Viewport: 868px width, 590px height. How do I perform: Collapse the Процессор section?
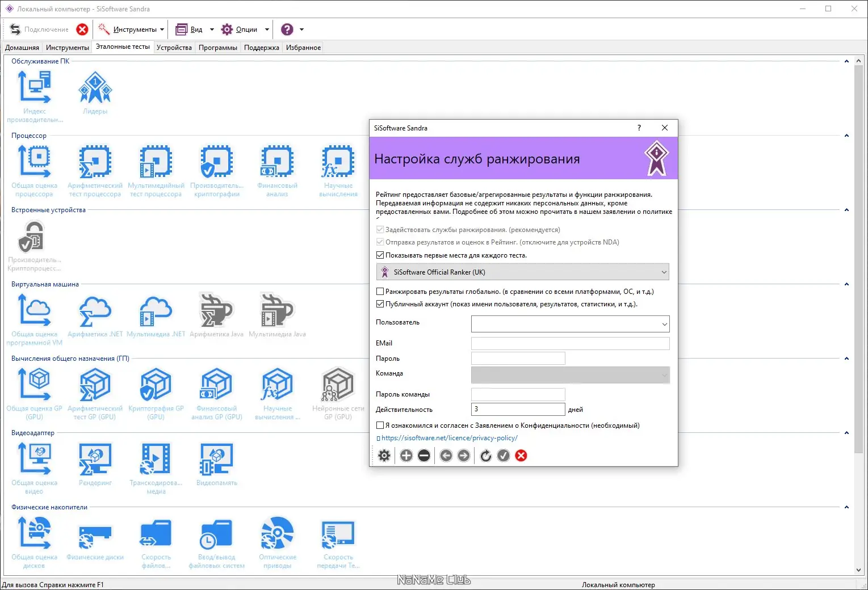[846, 136]
